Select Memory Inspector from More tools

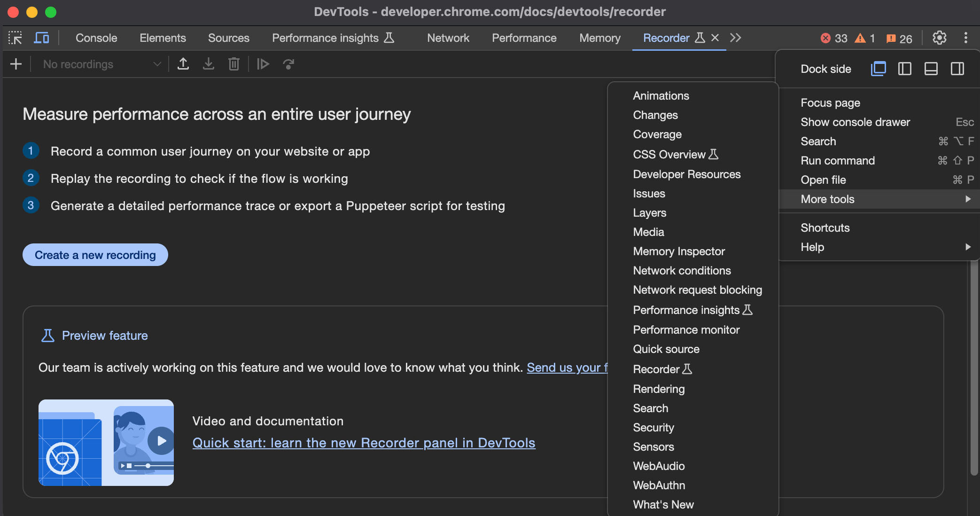tap(678, 251)
